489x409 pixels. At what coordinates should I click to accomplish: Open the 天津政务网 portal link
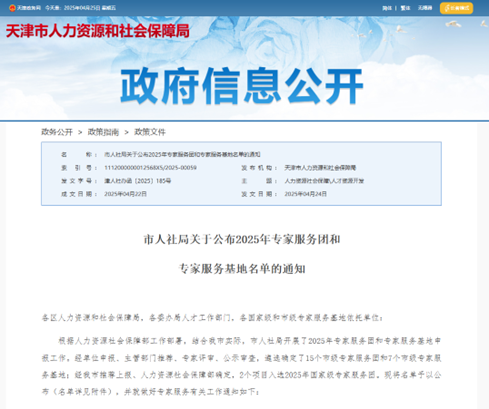[29, 8]
